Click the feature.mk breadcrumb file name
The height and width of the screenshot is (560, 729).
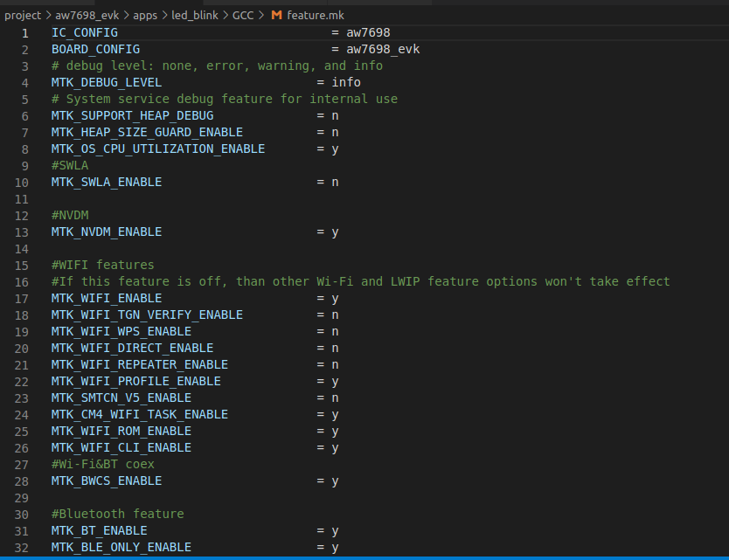pyautogui.click(x=316, y=15)
